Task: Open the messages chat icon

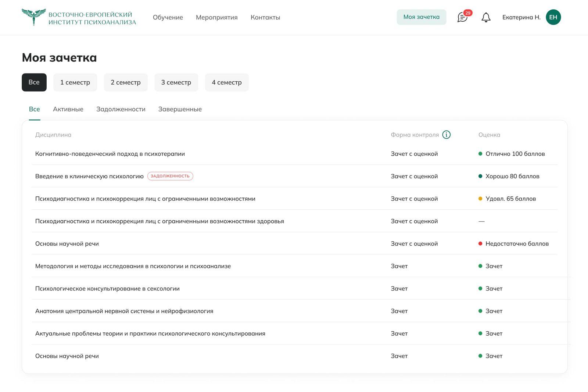Action: click(462, 17)
